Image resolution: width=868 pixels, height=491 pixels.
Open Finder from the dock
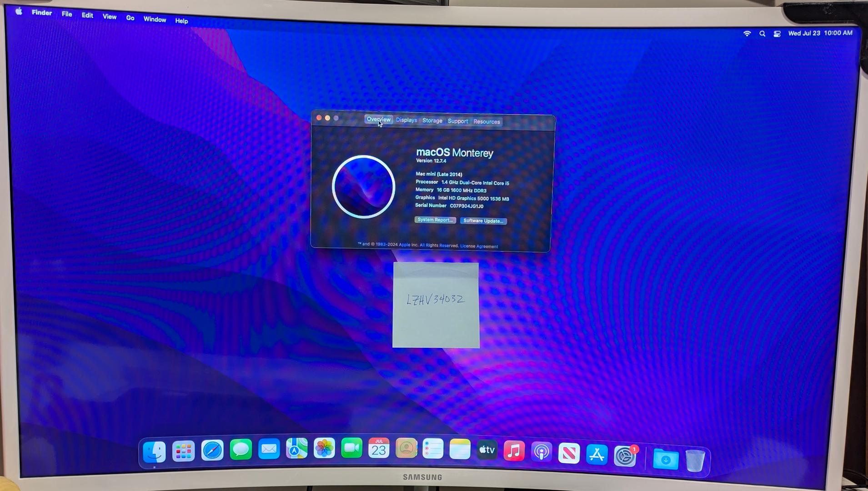coord(155,451)
